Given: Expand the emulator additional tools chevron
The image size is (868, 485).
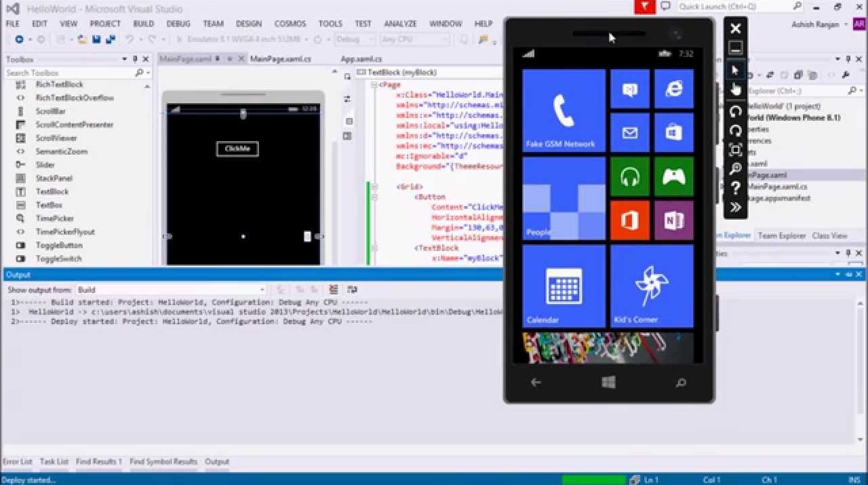Looking at the screenshot, I should (735, 208).
